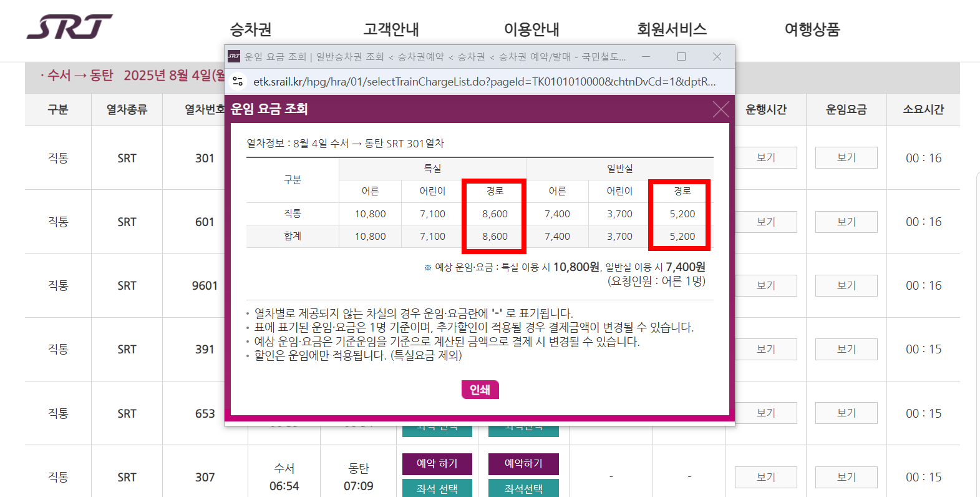Screen dimensions: 980x497
Task: Open the site info icon in popup address bar
Action: [238, 82]
